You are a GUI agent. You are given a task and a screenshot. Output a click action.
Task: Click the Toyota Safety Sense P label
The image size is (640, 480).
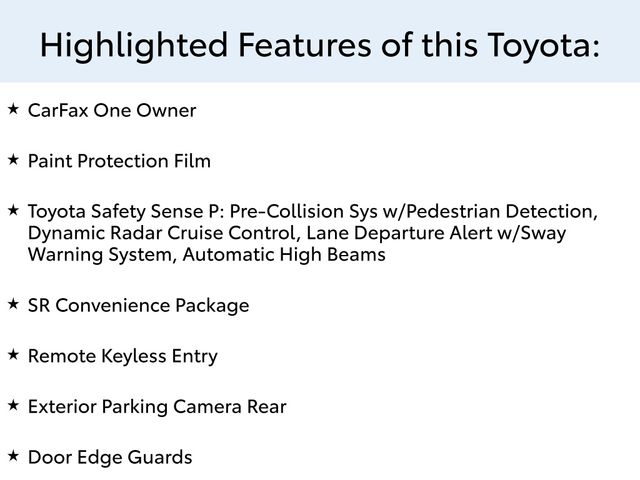point(126,212)
